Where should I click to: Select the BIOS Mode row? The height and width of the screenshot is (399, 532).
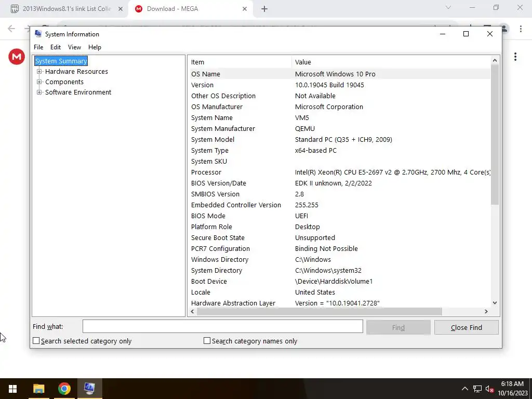[340, 216]
